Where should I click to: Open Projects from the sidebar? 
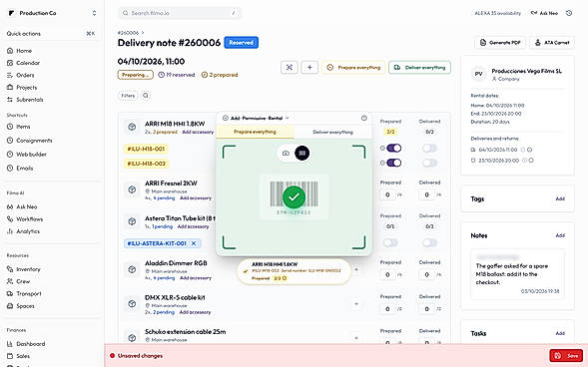[22, 87]
